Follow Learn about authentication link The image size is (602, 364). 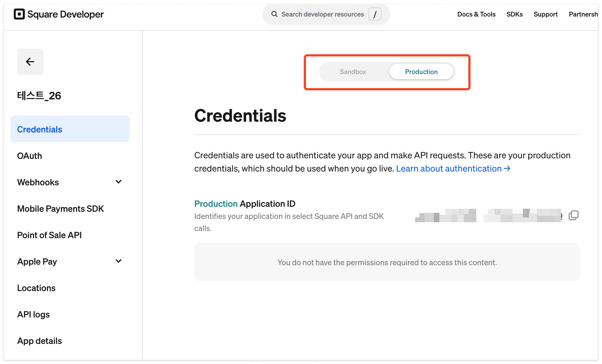[x=453, y=169]
